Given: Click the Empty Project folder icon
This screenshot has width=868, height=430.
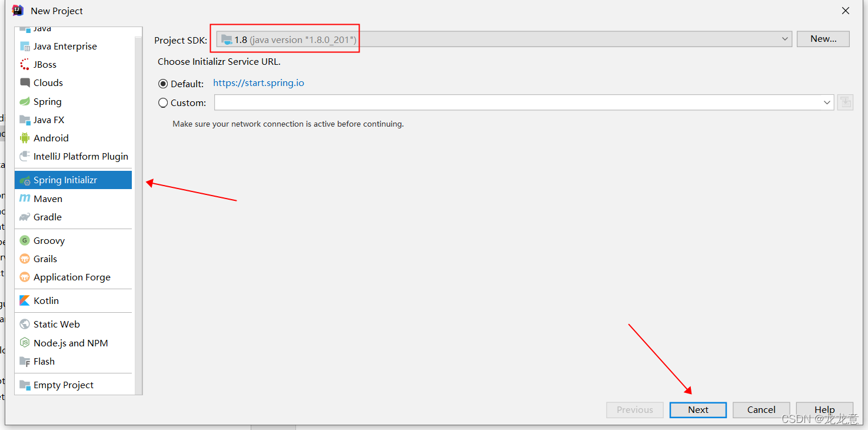Looking at the screenshot, I should click(25, 385).
